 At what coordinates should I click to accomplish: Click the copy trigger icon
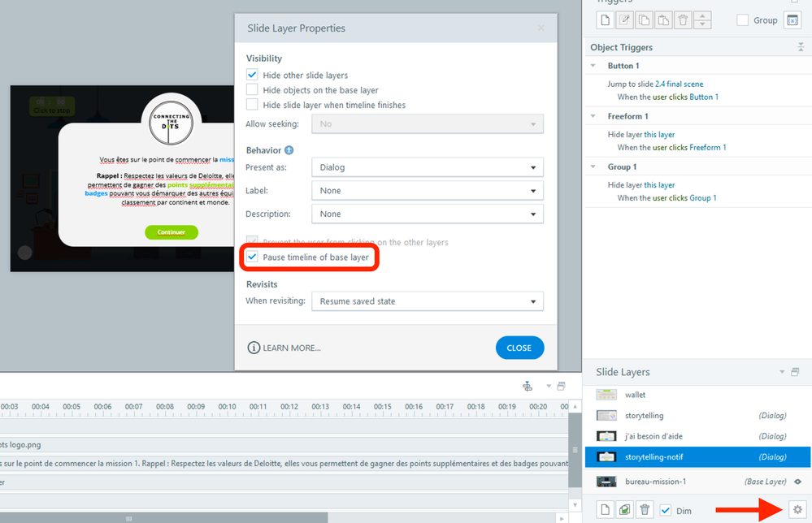tap(644, 20)
